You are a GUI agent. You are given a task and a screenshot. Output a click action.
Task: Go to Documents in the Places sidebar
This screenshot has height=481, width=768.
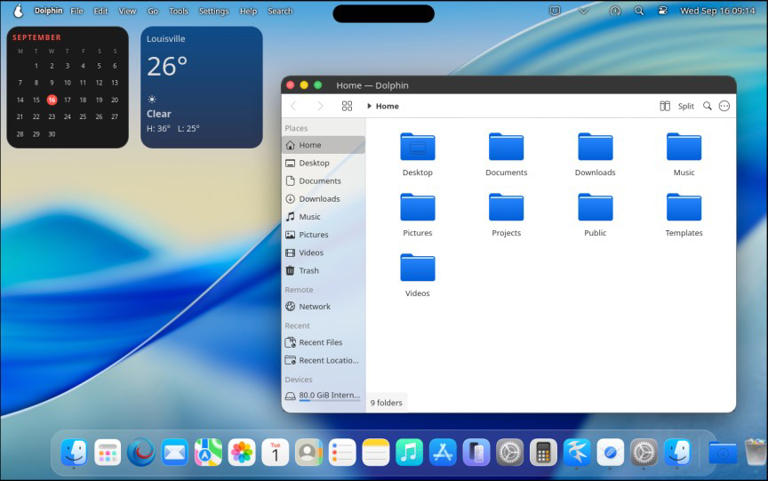tap(323, 181)
